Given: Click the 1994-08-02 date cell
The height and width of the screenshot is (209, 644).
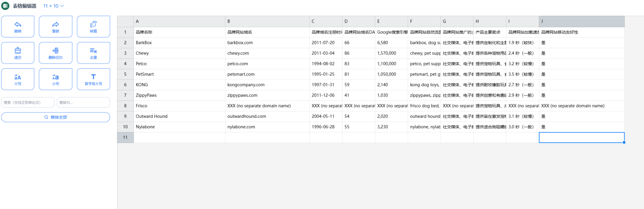Looking at the screenshot, I should 326,64.
